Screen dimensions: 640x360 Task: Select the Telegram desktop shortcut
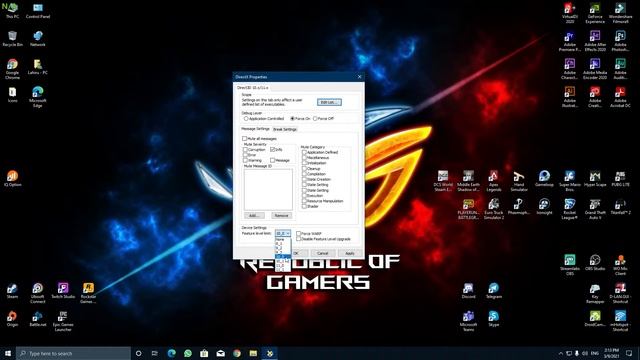pyautogui.click(x=494, y=291)
